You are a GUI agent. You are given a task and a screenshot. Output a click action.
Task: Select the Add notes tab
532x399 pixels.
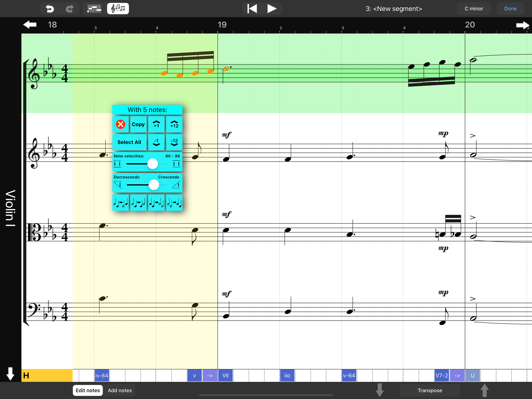(120, 390)
